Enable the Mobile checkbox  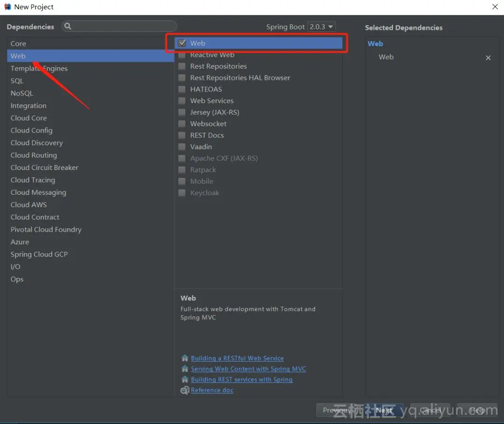pyautogui.click(x=182, y=181)
